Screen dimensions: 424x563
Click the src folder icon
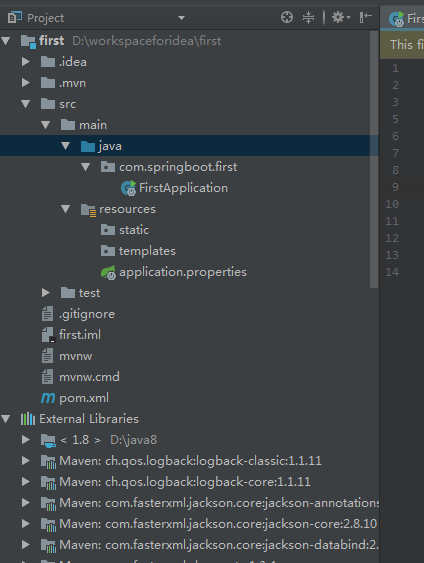point(48,104)
